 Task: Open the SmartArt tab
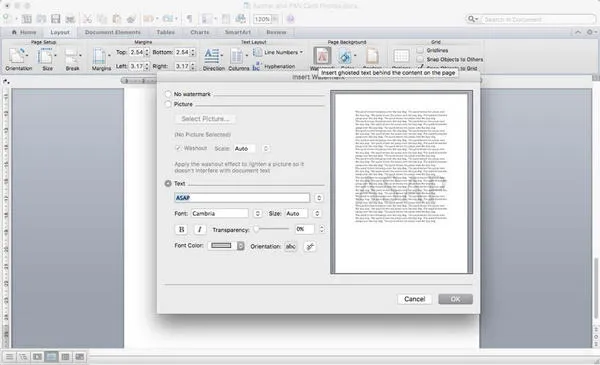click(237, 32)
